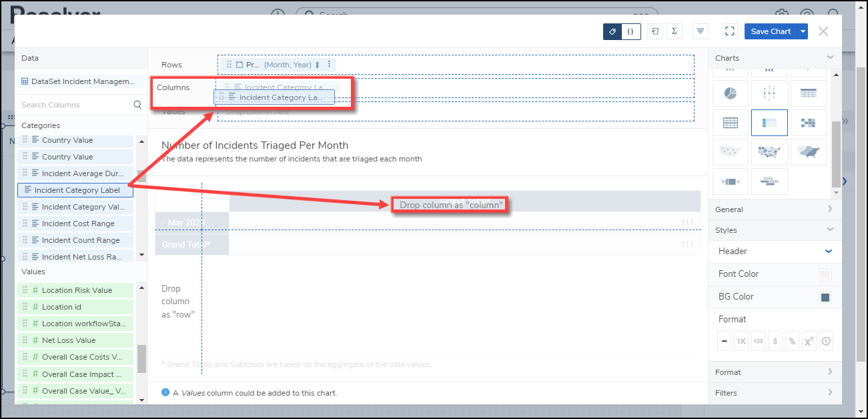Click drag handle of Net Loss Value

click(25, 340)
